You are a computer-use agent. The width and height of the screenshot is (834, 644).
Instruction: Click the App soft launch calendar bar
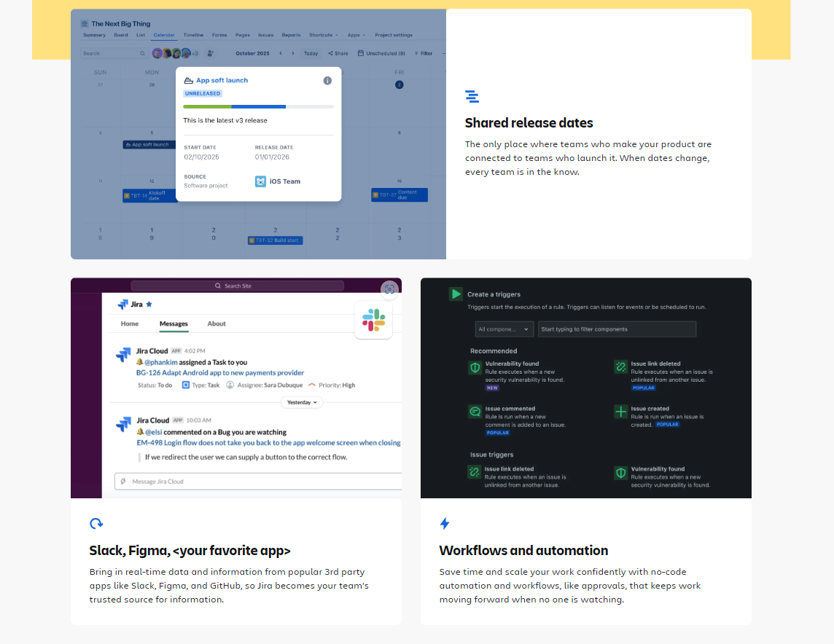(x=149, y=144)
